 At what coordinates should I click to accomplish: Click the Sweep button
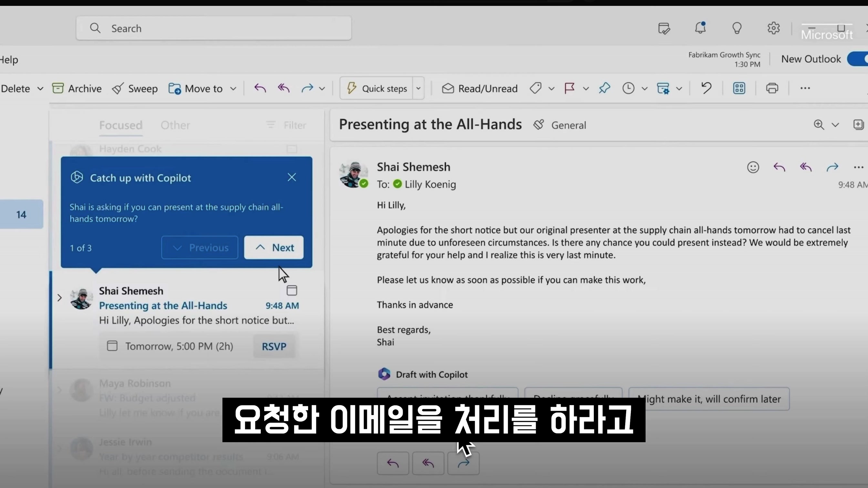click(135, 88)
